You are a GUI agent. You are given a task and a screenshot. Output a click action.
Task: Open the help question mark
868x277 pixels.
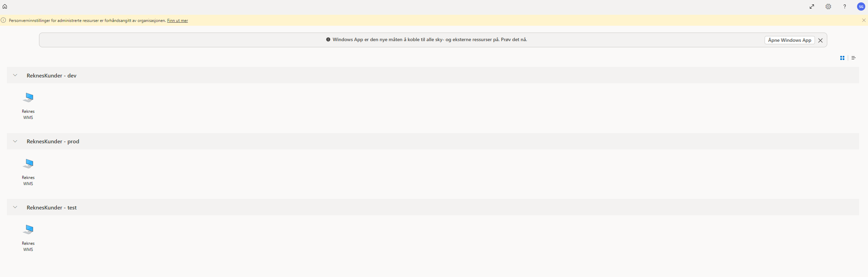[x=845, y=7]
